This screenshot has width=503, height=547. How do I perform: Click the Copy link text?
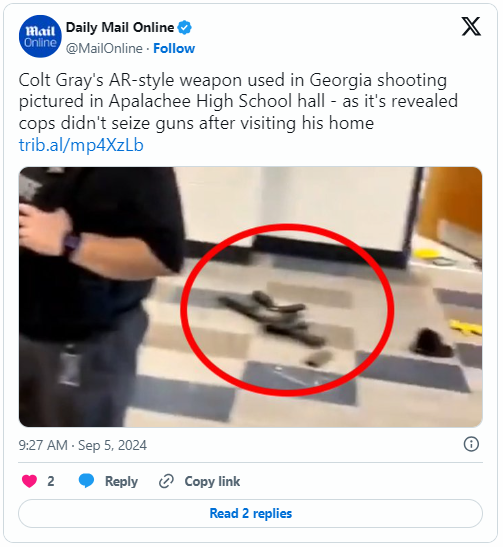pos(212,481)
